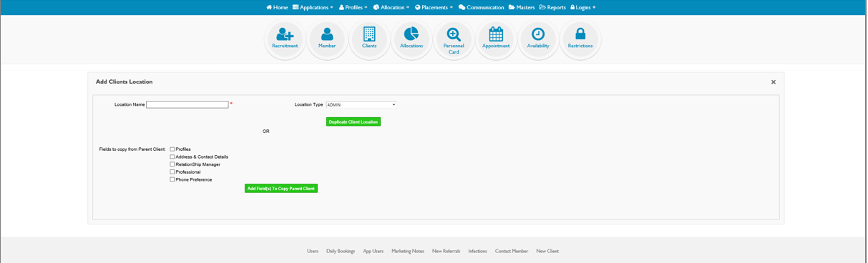Open the Logins menu
Screen dimensions: 868x263
(583, 7)
